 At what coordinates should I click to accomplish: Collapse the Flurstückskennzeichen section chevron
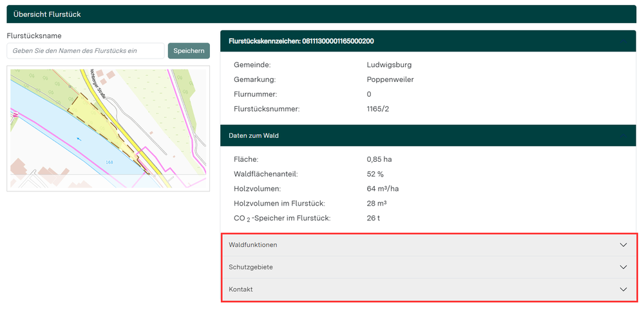click(x=623, y=41)
